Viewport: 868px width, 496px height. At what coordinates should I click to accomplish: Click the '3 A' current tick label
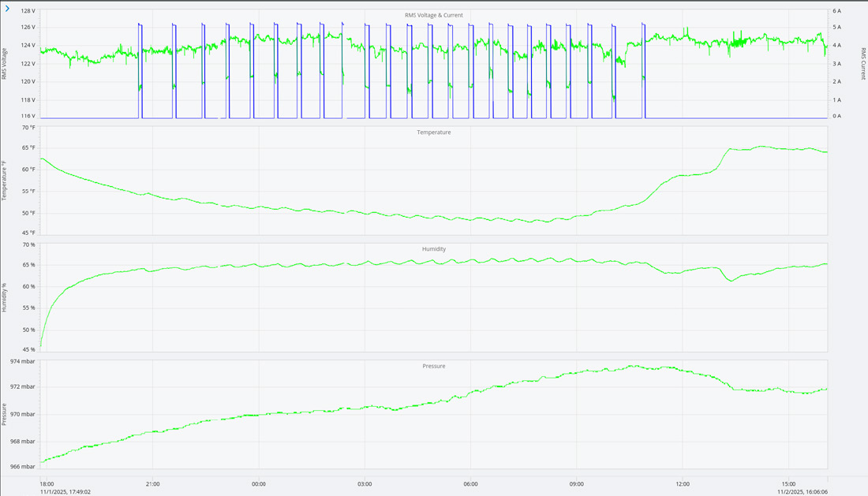(836, 64)
